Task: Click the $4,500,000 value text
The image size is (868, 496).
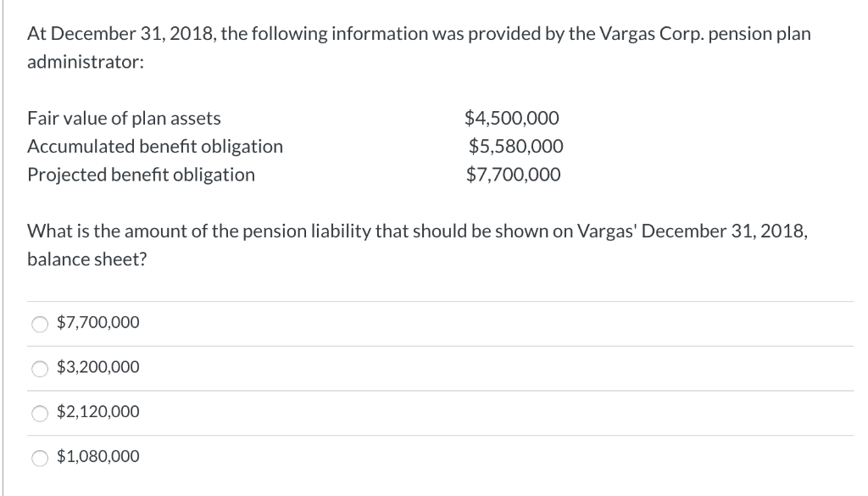Action: click(512, 118)
